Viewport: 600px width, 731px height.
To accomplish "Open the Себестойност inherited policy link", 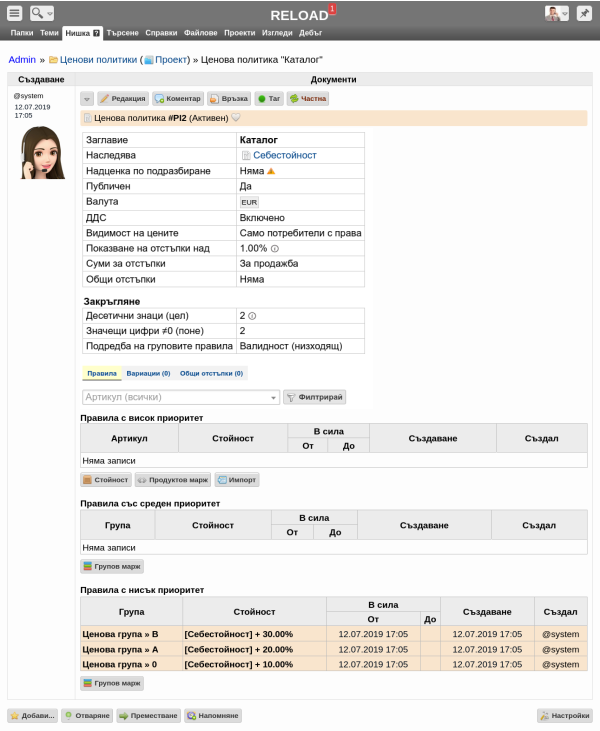I will tap(284, 155).
